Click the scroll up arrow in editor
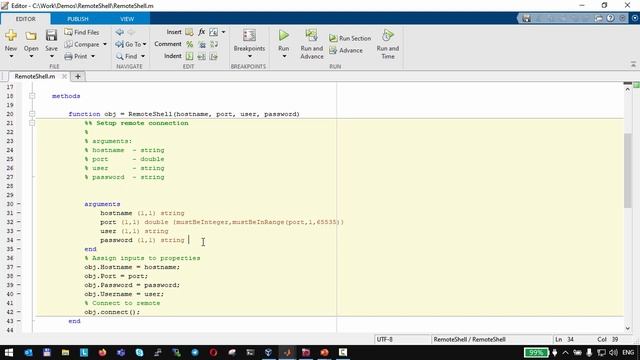This screenshot has height=360, width=640. click(628, 89)
